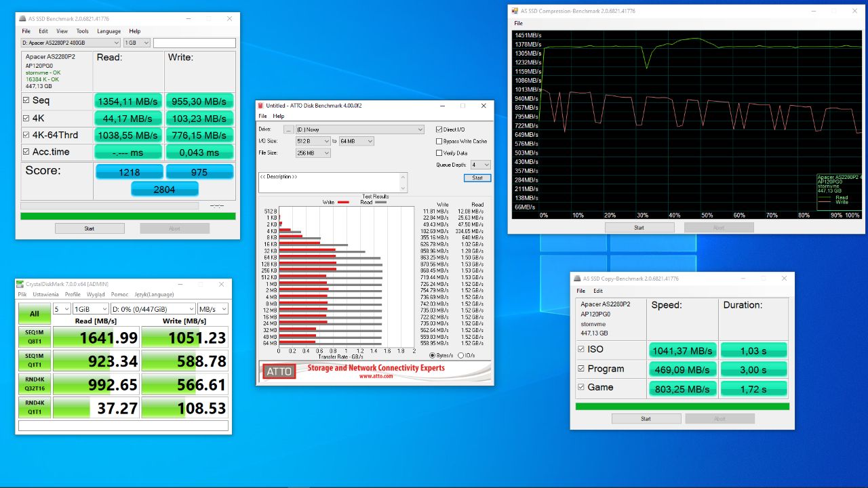This screenshot has height=488, width=868.
Task: Open the drive dropdown in AS SSD Benchmark
Action: (115, 42)
